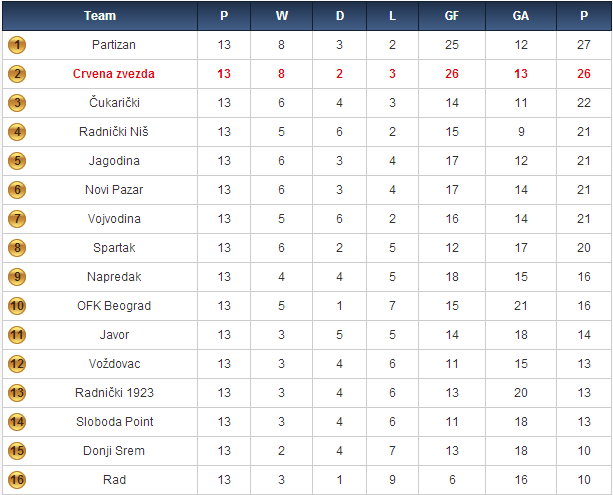This screenshot has width=613, height=495.
Task: Click the rank 13 position badge
Action: (17, 393)
